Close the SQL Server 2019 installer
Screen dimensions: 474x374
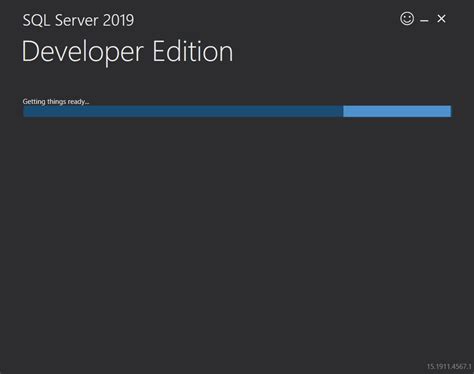click(x=441, y=19)
